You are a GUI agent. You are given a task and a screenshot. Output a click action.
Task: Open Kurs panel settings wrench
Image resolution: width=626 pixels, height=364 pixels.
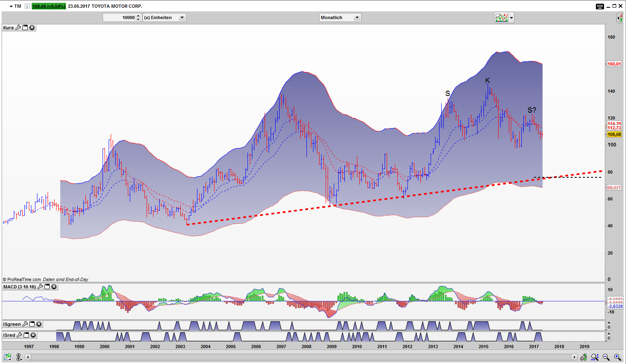(18, 28)
